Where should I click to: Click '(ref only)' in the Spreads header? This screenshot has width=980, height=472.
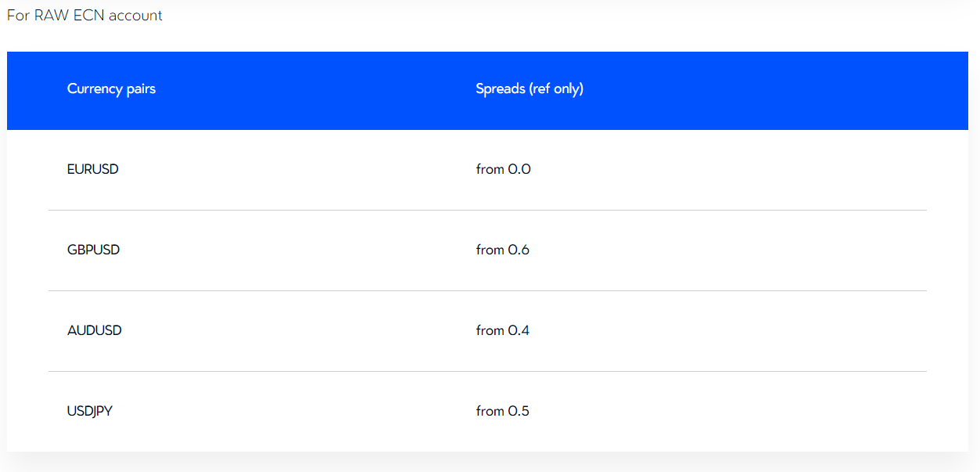(x=556, y=88)
